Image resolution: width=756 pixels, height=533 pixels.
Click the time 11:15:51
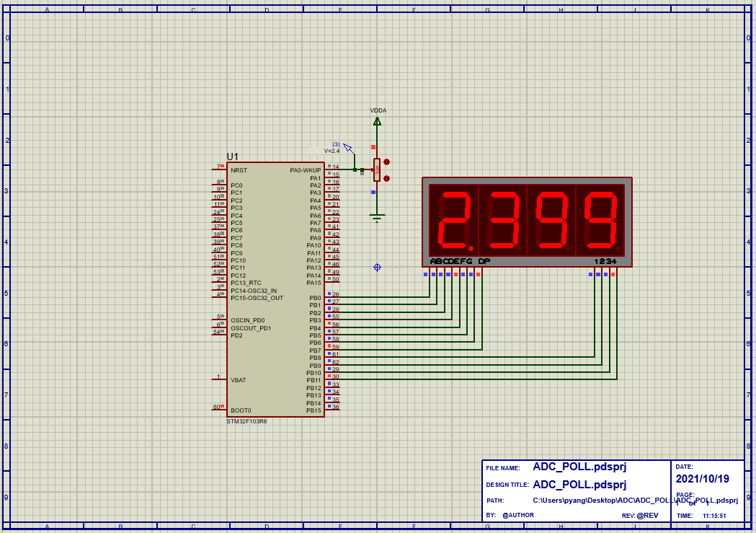pos(714,516)
